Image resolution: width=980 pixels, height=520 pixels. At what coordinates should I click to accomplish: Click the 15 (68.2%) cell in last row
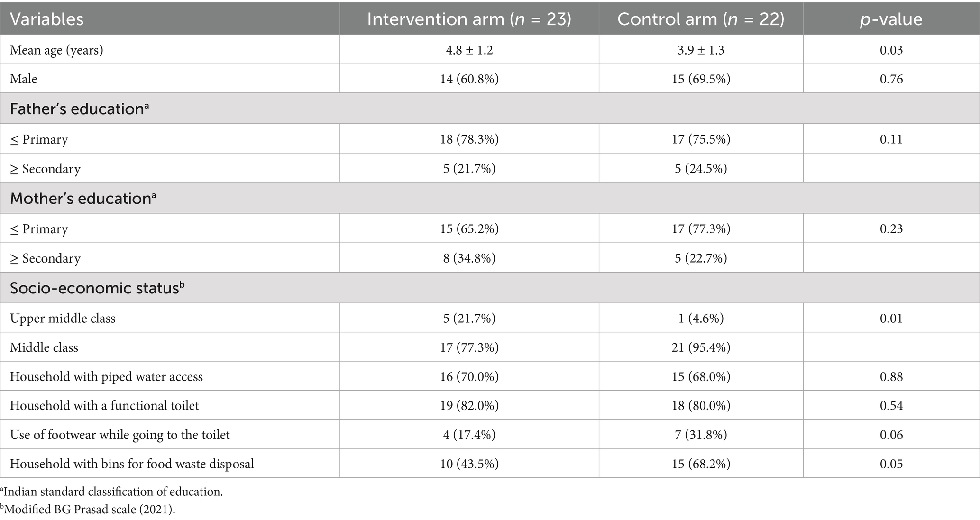pos(701,464)
